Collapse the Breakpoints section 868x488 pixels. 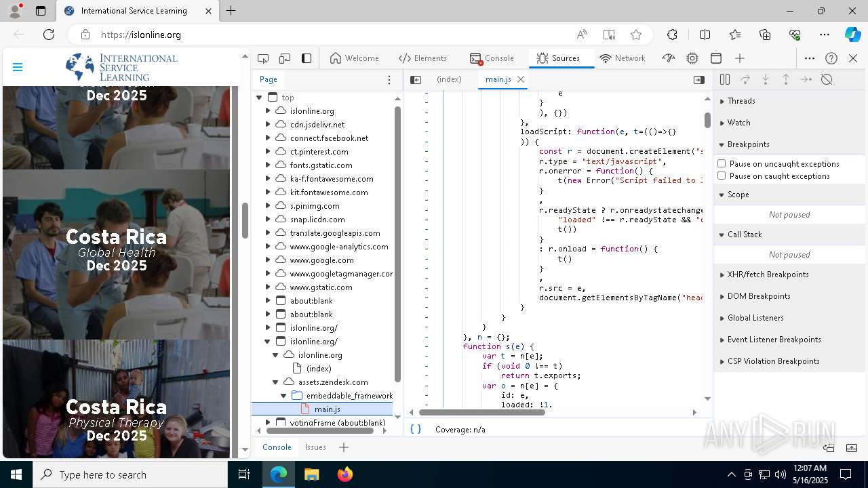click(791, 144)
